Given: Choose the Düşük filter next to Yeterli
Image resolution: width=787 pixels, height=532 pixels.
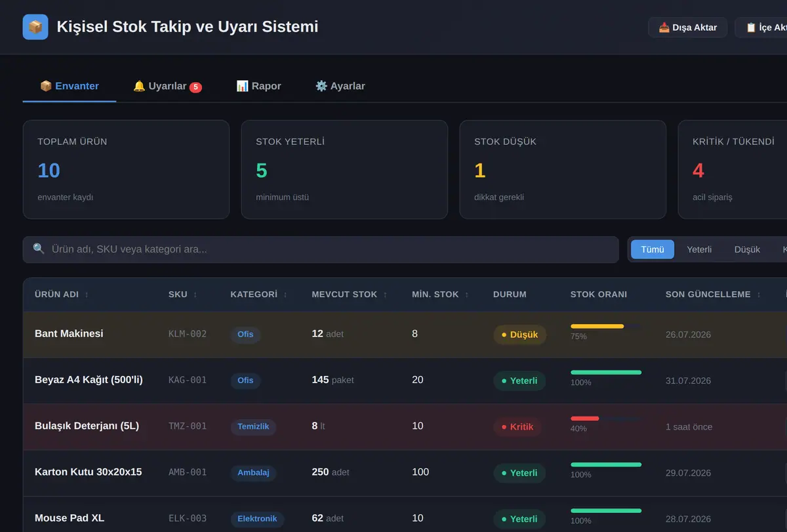Looking at the screenshot, I should (747, 249).
